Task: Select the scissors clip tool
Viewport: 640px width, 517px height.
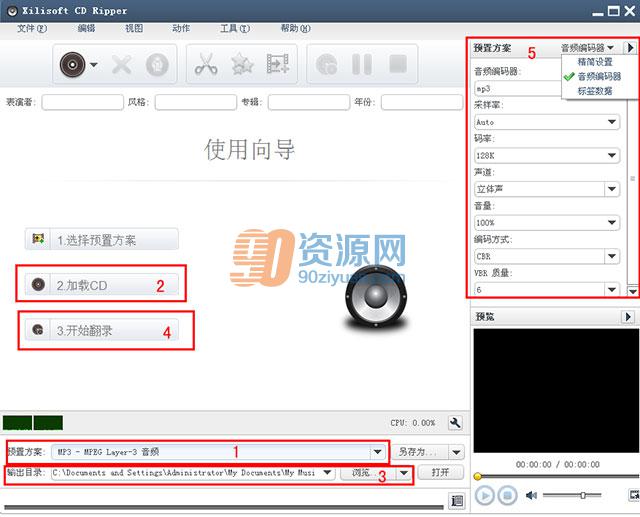Action: pyautogui.click(x=206, y=64)
